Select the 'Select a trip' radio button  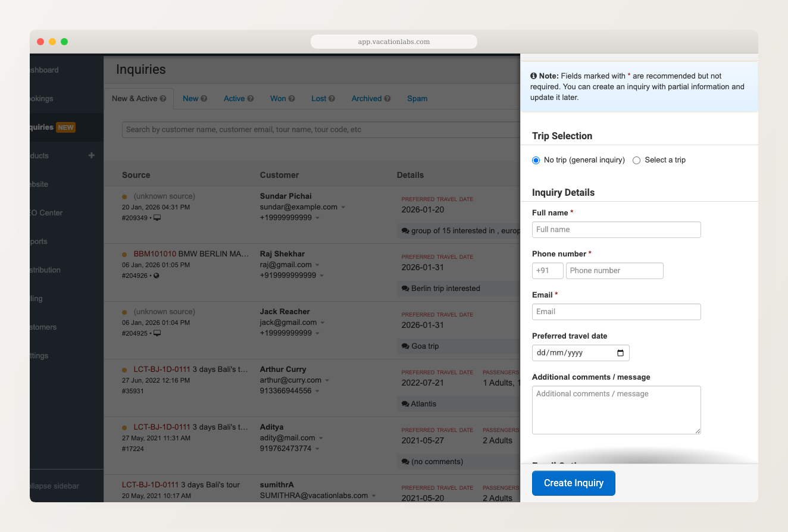636,160
